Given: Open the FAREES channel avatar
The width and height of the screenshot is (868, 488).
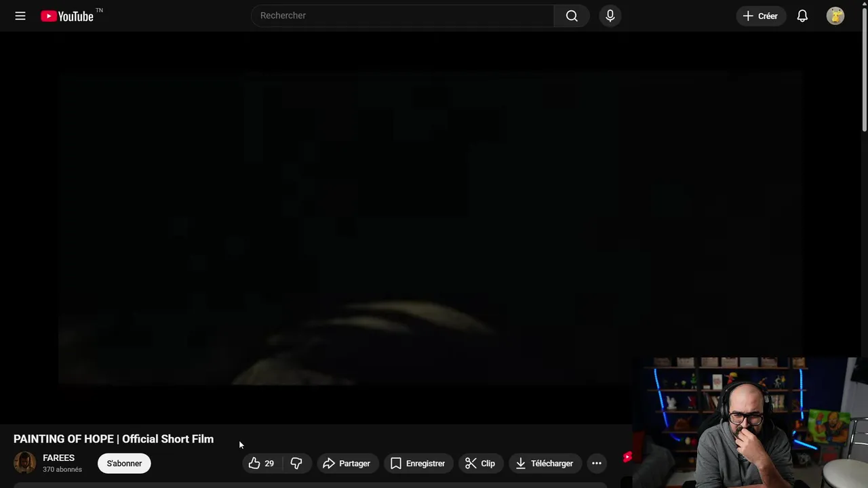Looking at the screenshot, I should [x=25, y=463].
